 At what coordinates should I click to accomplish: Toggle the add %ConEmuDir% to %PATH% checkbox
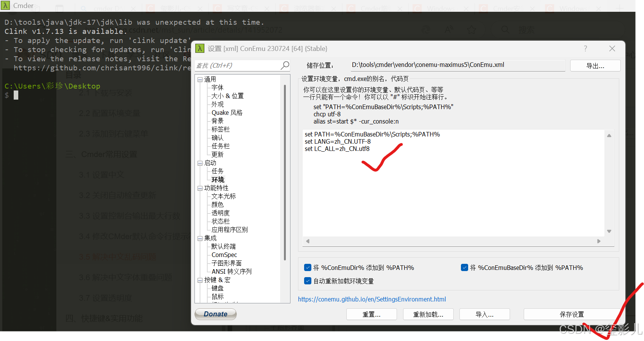click(x=308, y=268)
